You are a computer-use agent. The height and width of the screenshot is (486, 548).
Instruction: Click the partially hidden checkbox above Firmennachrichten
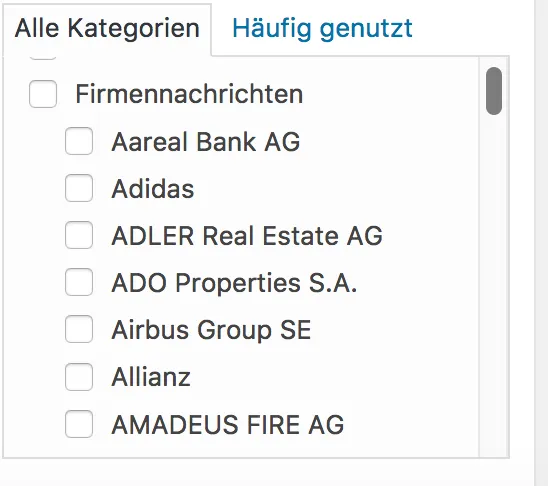click(x=43, y=58)
